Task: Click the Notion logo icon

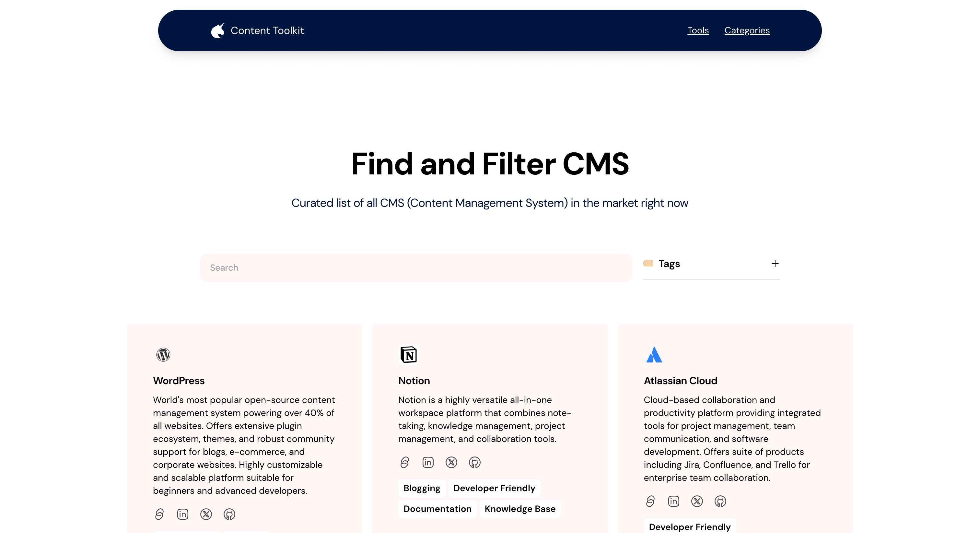Action: [408, 354]
